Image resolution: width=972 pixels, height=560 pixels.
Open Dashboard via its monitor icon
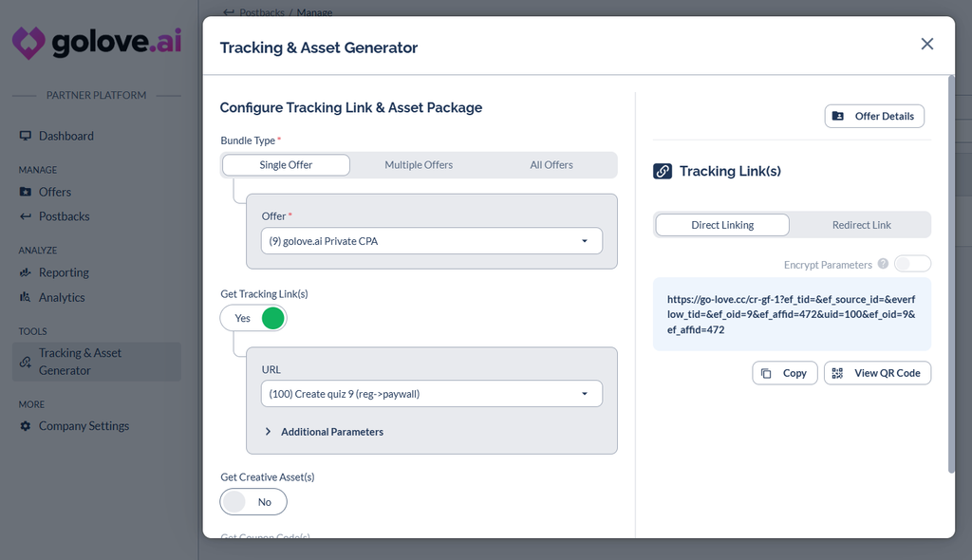[x=26, y=136]
